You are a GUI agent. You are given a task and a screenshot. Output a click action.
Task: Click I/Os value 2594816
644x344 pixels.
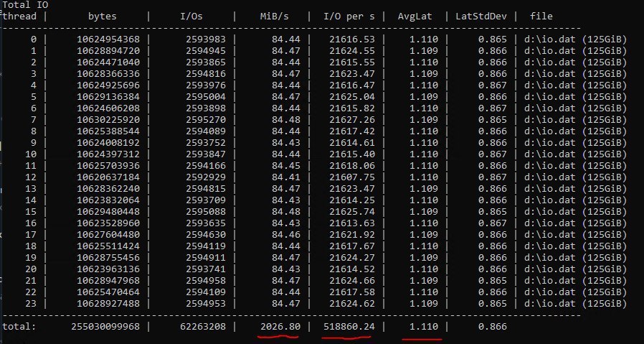(x=206, y=74)
